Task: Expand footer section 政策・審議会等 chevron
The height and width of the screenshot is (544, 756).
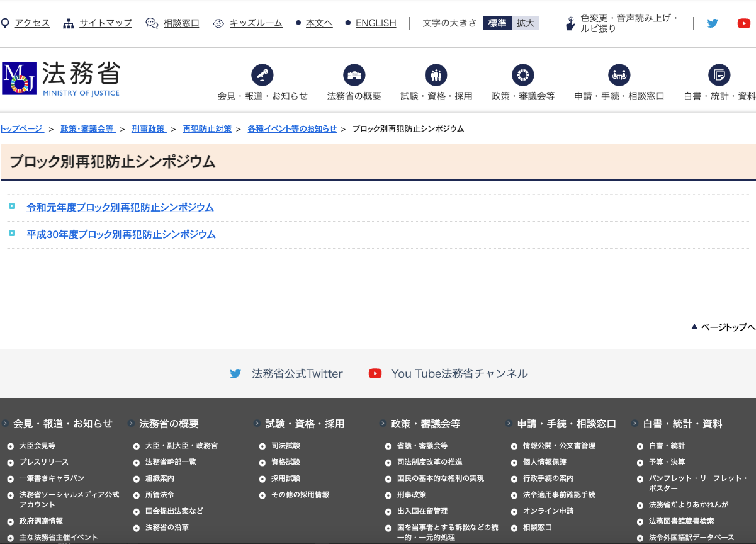Action: point(383,423)
